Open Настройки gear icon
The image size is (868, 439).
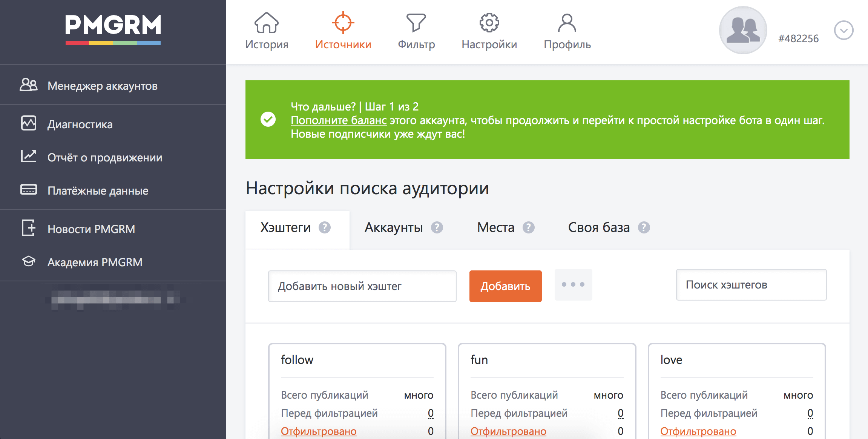coord(489,23)
